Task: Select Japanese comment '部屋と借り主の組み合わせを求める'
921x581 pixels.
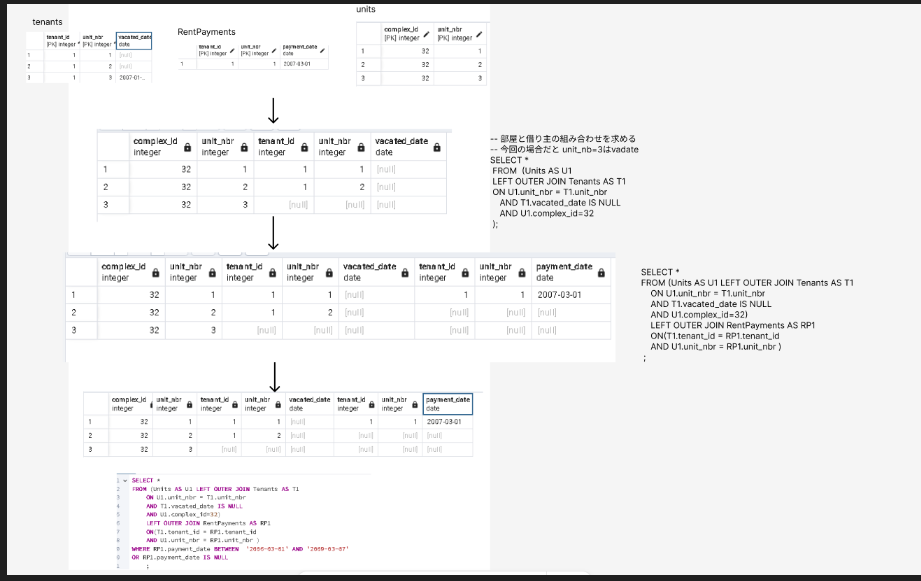Action: pos(568,139)
